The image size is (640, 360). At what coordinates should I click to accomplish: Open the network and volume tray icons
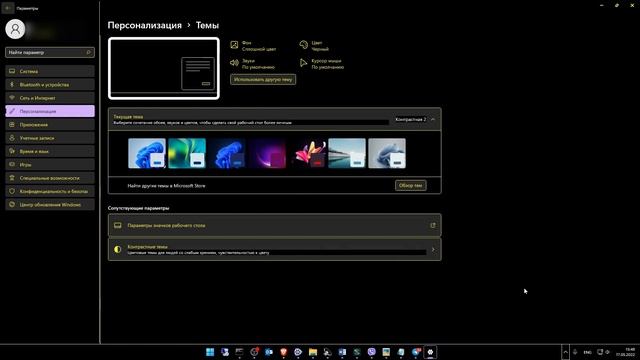[604, 352]
